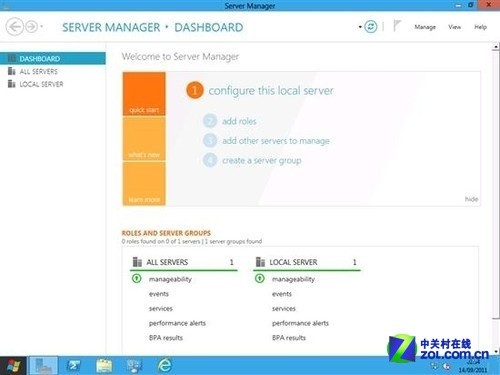Click green status icon in All Servers tile
This screenshot has width=500, height=375.
(x=137, y=278)
